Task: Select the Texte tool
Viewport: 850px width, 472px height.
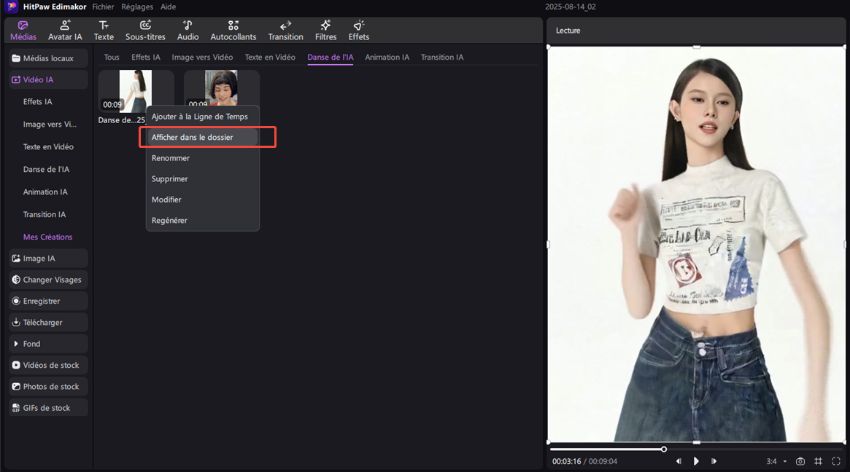Action: (x=104, y=31)
